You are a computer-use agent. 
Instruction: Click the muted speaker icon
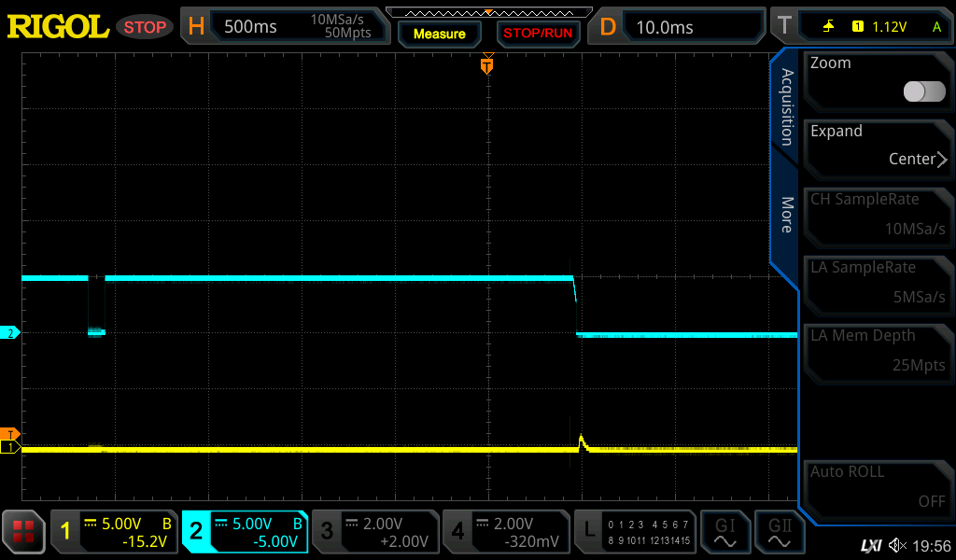point(897,545)
